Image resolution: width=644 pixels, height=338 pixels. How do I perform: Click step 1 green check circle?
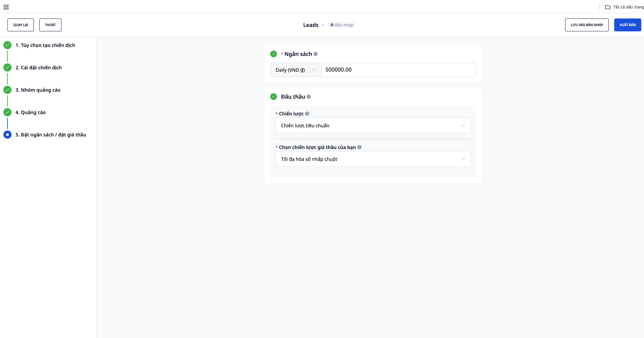coord(7,45)
